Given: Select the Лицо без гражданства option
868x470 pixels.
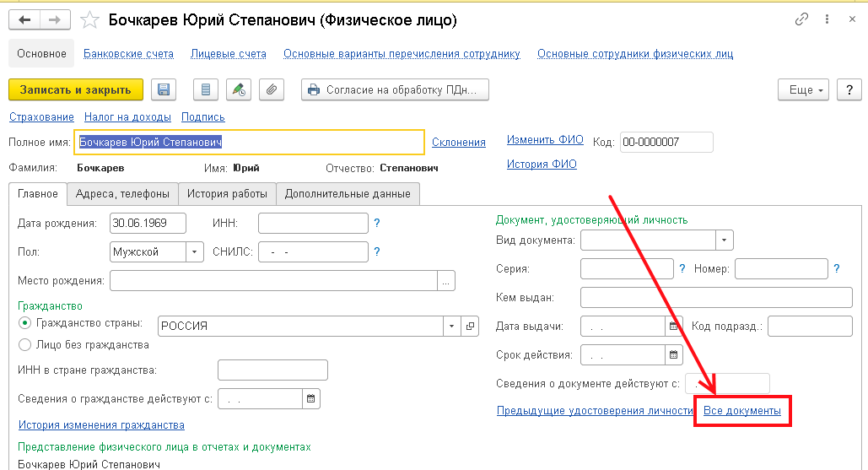Looking at the screenshot, I should 24,344.
